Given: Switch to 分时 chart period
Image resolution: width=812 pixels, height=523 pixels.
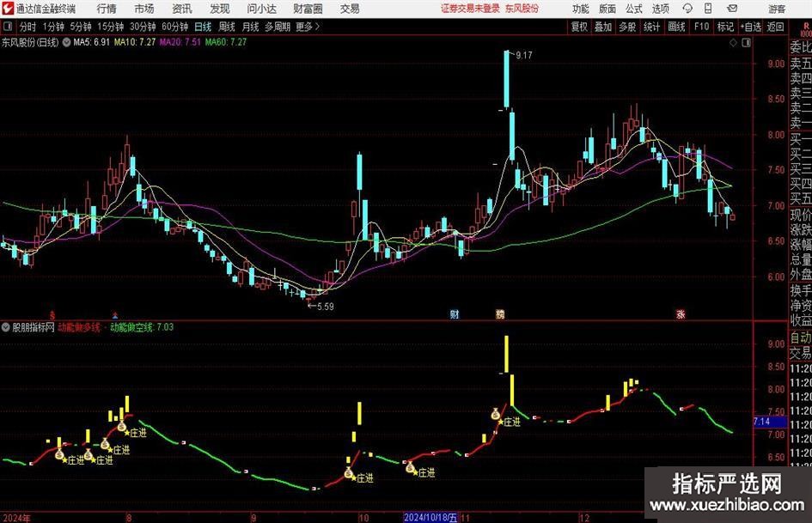Looking at the screenshot, I should [27, 27].
